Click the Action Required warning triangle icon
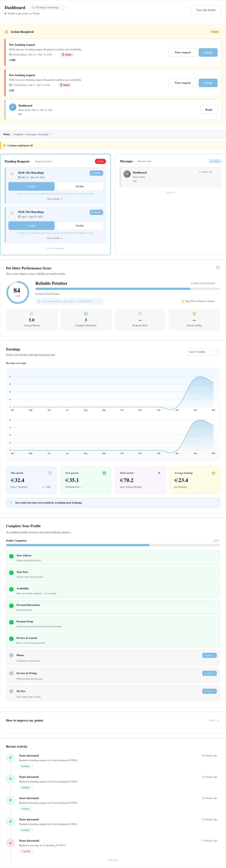 click(x=6, y=32)
